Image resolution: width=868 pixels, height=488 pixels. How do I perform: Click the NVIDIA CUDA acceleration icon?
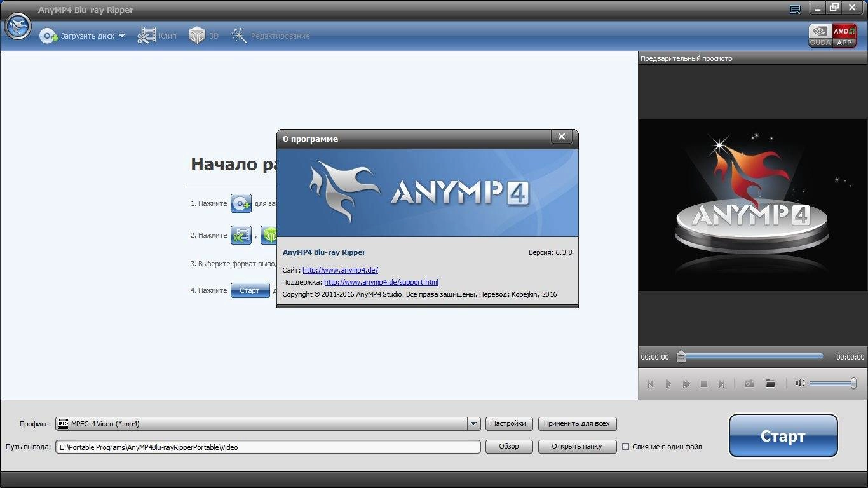coord(820,36)
